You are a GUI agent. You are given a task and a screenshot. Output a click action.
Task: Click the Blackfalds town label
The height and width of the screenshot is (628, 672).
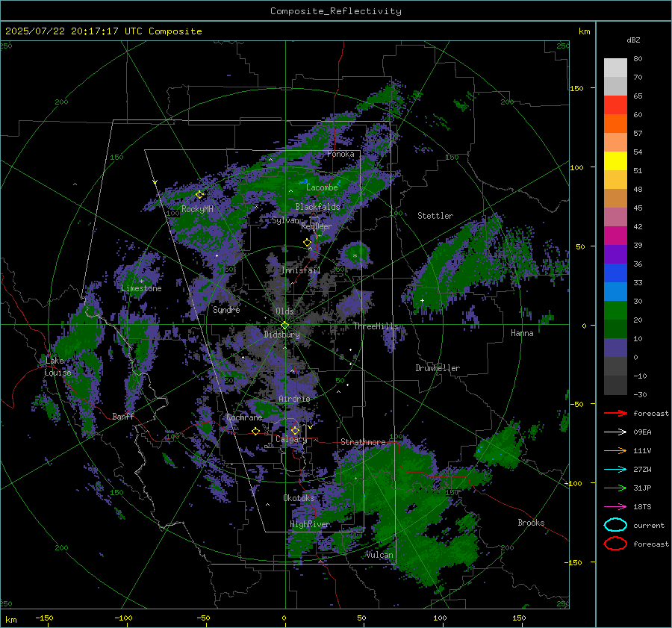[x=317, y=207]
